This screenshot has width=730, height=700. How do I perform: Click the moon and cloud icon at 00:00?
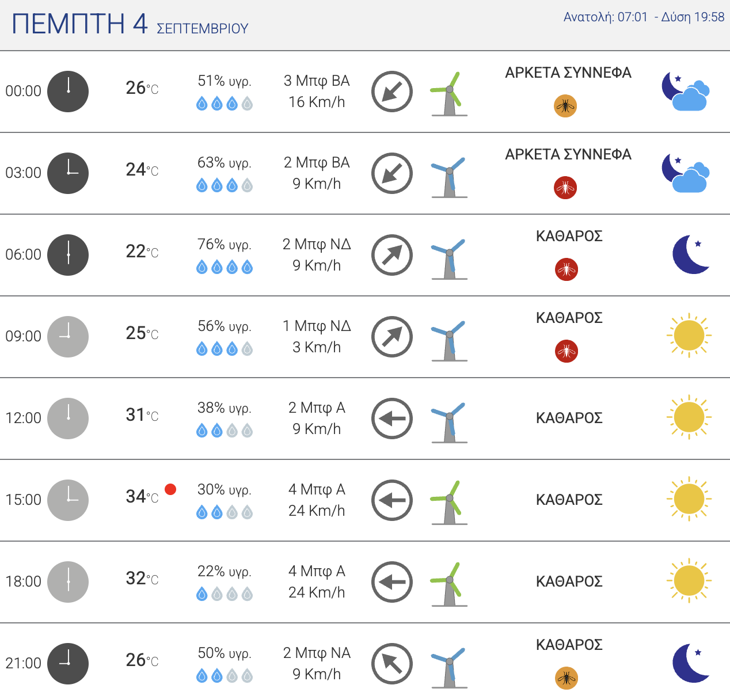pos(685,91)
